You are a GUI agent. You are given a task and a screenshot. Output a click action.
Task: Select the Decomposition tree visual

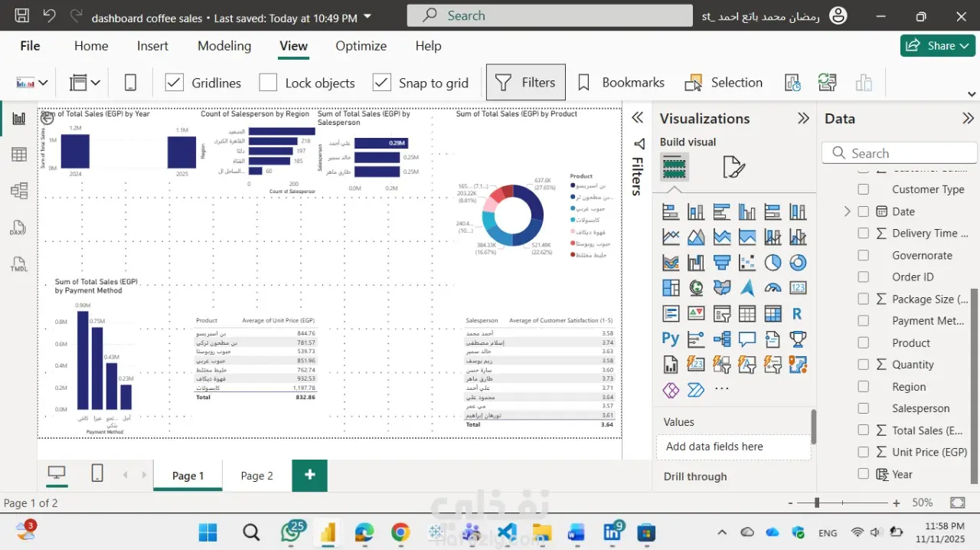(721, 339)
